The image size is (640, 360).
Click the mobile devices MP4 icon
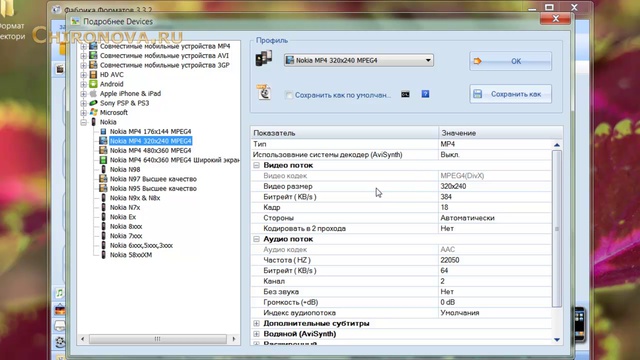point(93,46)
